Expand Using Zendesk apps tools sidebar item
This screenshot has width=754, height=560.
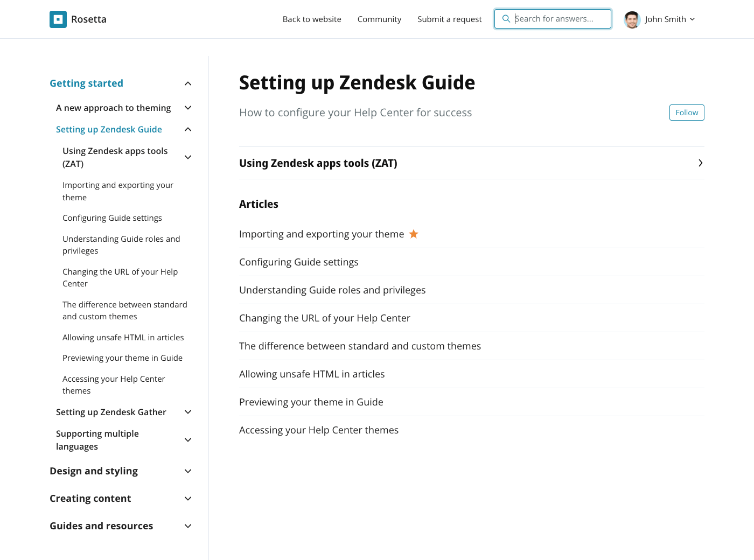(x=188, y=157)
